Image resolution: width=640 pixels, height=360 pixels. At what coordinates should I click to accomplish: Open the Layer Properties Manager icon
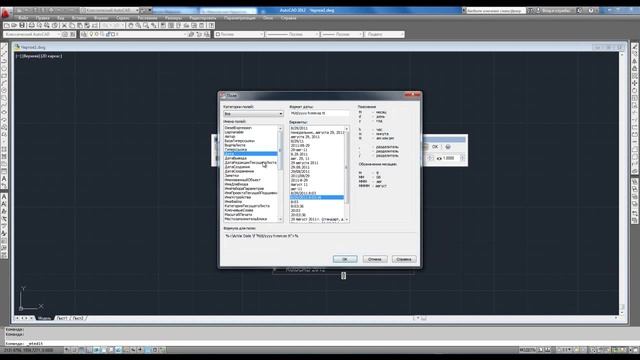(x=84, y=34)
